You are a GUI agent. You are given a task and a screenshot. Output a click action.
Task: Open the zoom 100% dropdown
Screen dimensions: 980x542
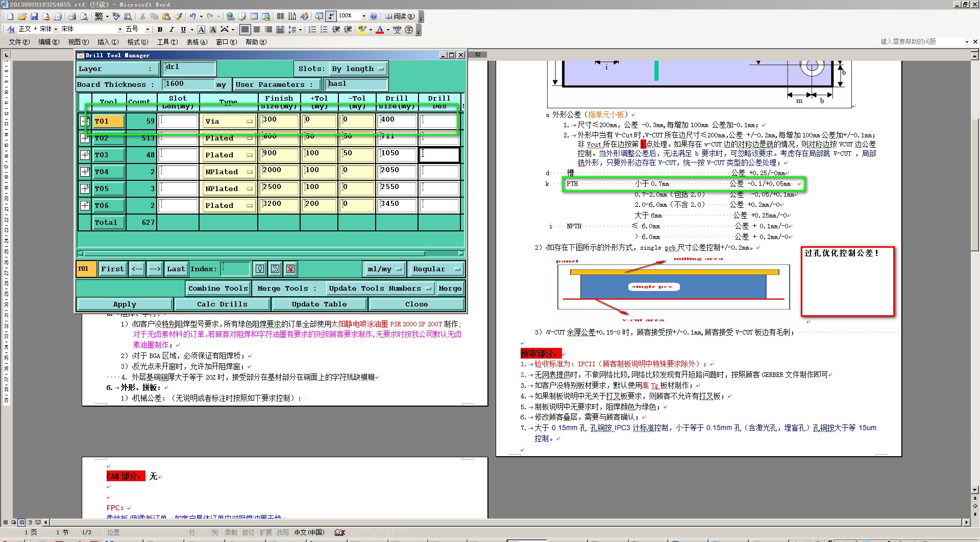[x=364, y=16]
